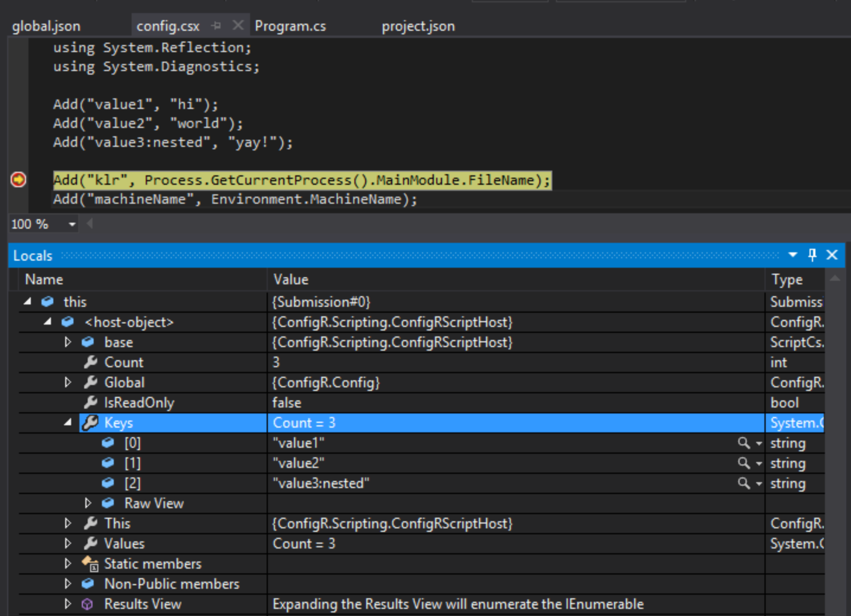The image size is (851, 616).
Task: Click the Results View icon
Action: [88, 604]
